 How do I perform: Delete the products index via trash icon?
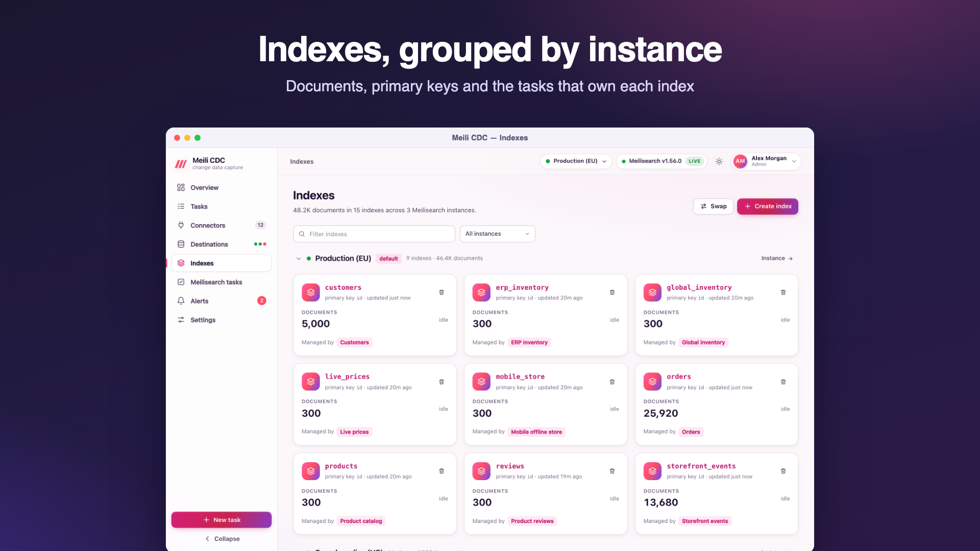pyautogui.click(x=442, y=471)
